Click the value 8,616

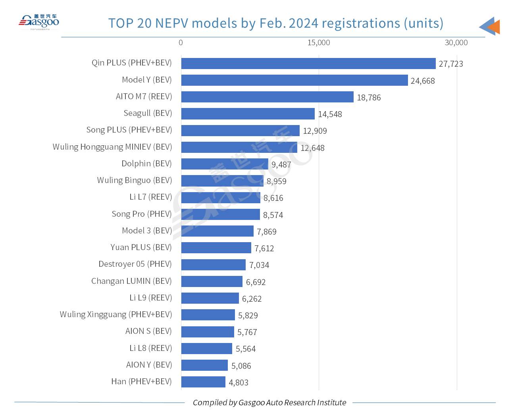273,198
